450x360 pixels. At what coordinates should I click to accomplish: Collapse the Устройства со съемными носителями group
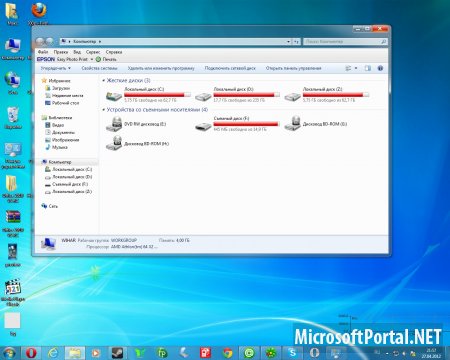pos(103,110)
